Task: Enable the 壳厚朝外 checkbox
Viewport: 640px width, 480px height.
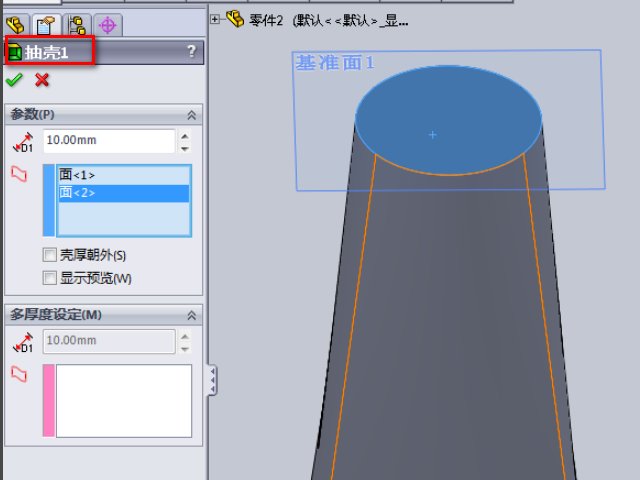Action: (49, 255)
